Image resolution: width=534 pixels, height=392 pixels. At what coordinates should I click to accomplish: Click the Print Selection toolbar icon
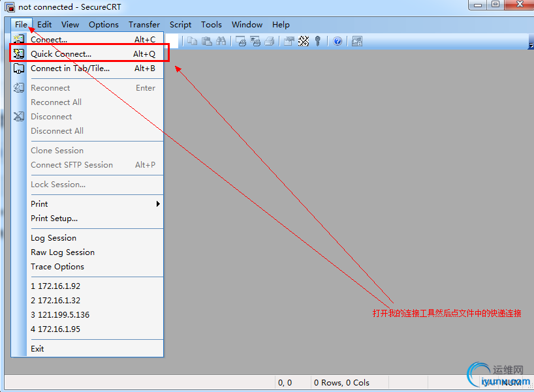click(x=255, y=41)
